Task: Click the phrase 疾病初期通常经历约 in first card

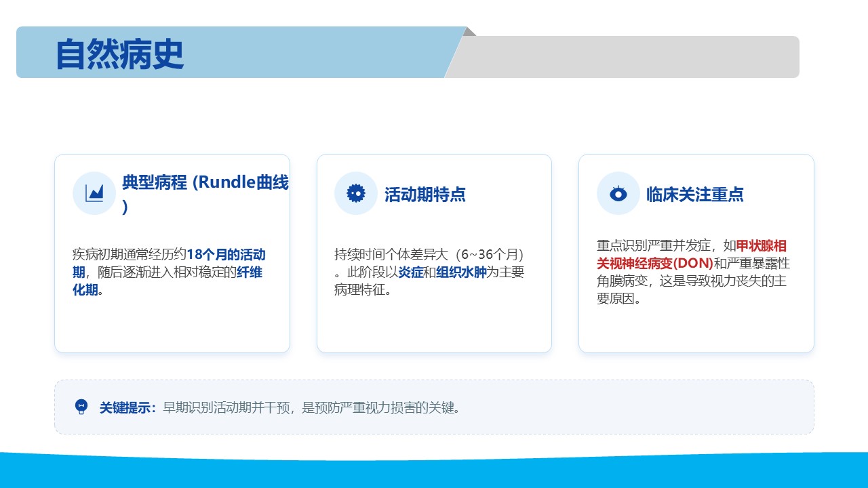Action: [x=129, y=255]
